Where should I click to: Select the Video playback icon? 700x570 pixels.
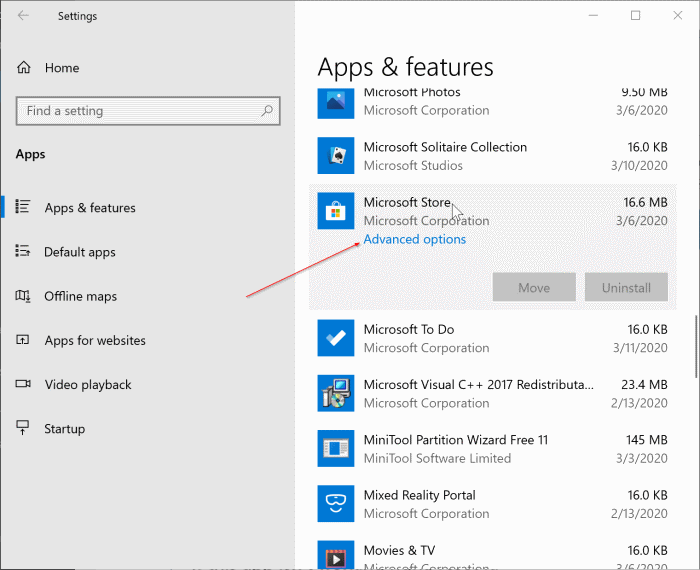coord(23,384)
